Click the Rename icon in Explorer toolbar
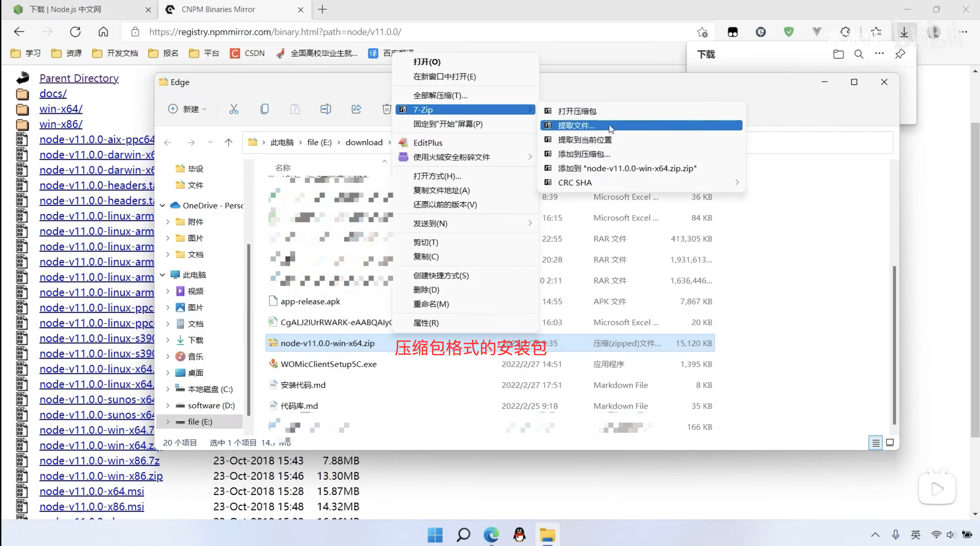980x546 pixels. click(x=325, y=109)
